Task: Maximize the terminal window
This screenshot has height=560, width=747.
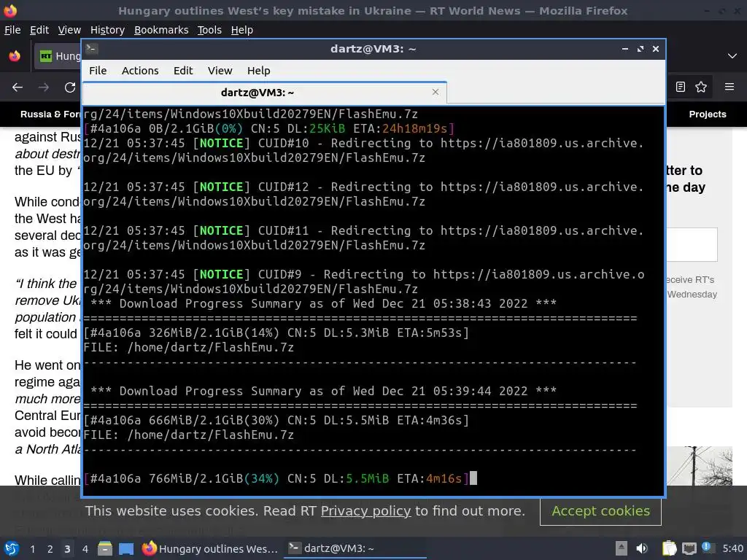Action: pos(640,49)
